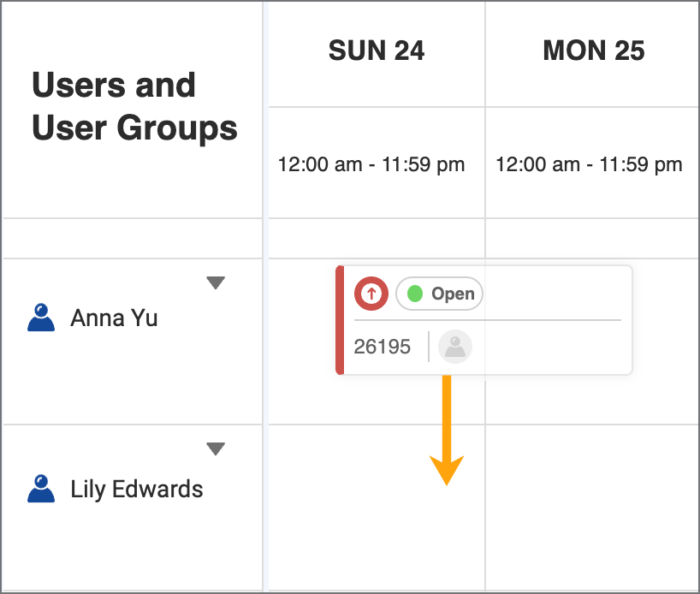Open the person silhouette icon beside ticket number 26195
Screen dimensions: 700x594
pyautogui.click(x=454, y=347)
